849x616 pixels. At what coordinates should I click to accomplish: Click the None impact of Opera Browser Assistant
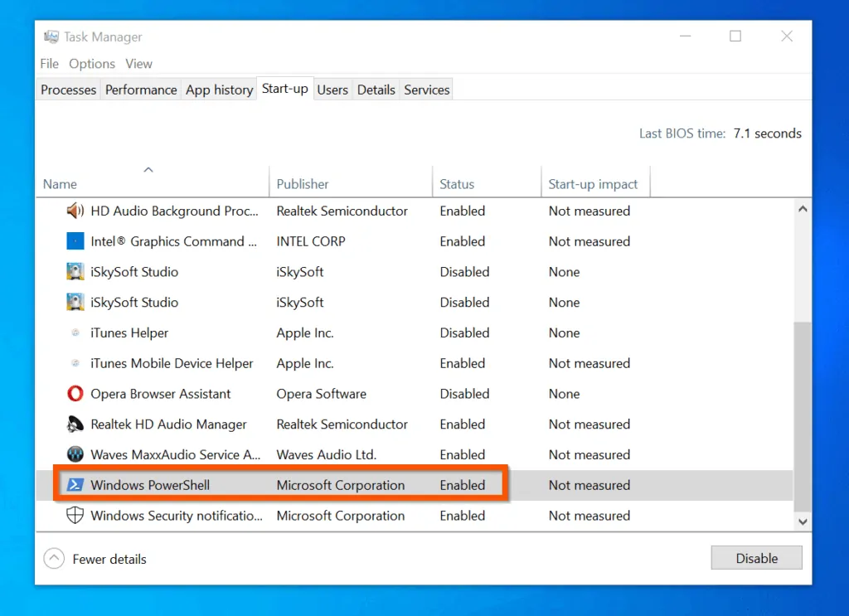pyautogui.click(x=564, y=394)
